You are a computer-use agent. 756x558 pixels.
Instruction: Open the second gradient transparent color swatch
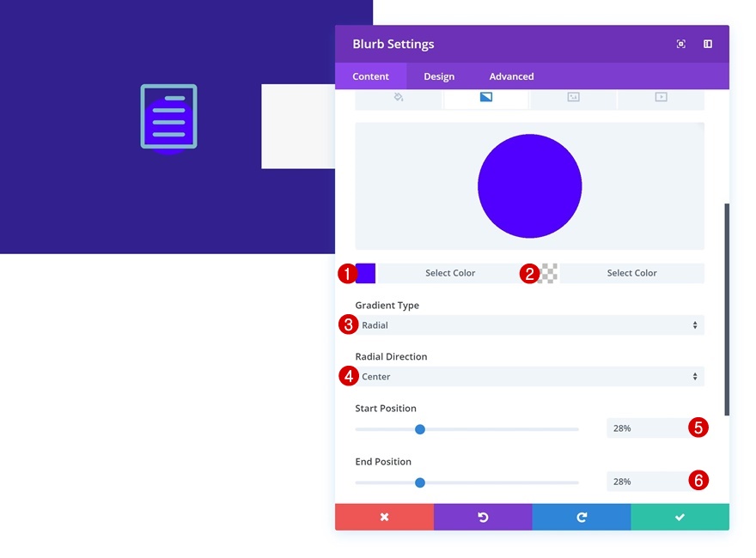548,273
